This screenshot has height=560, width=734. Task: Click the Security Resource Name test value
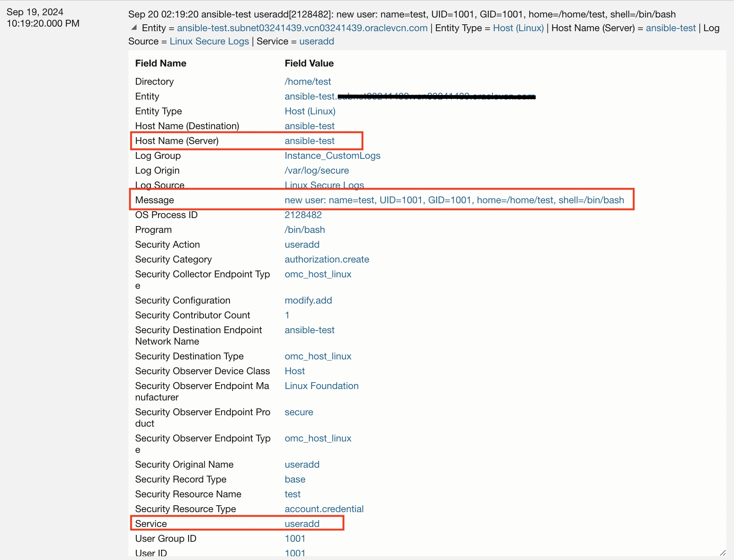293,494
